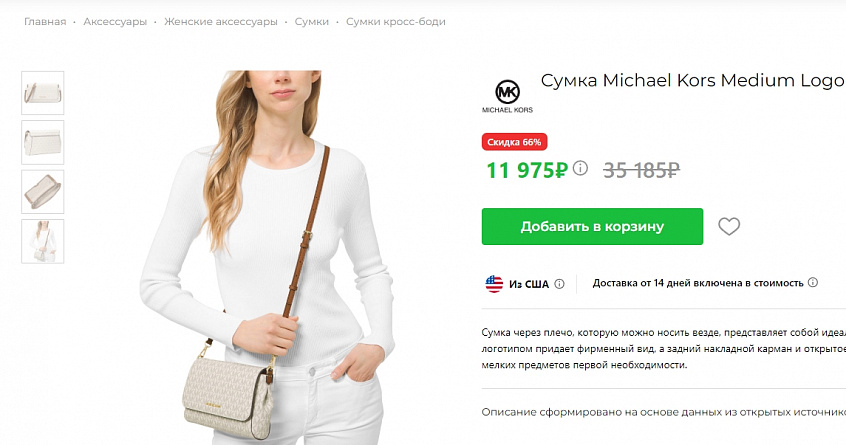This screenshot has height=445, width=846.
Task: Select second bag back-view thumbnail
Action: [x=43, y=142]
